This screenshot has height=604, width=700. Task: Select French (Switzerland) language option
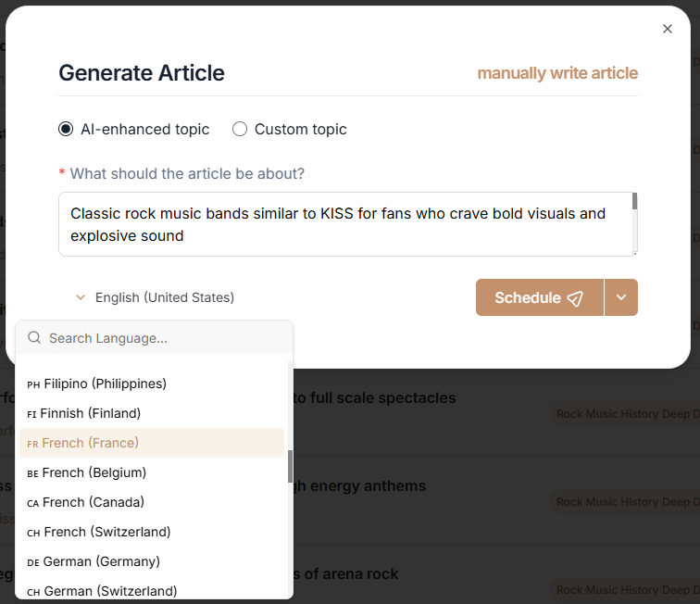[152, 532]
